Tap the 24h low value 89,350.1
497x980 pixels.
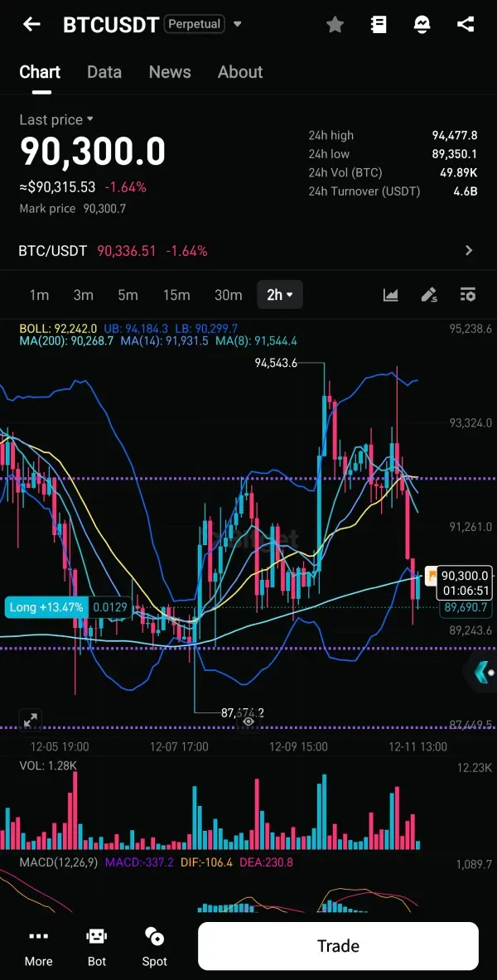click(x=455, y=154)
